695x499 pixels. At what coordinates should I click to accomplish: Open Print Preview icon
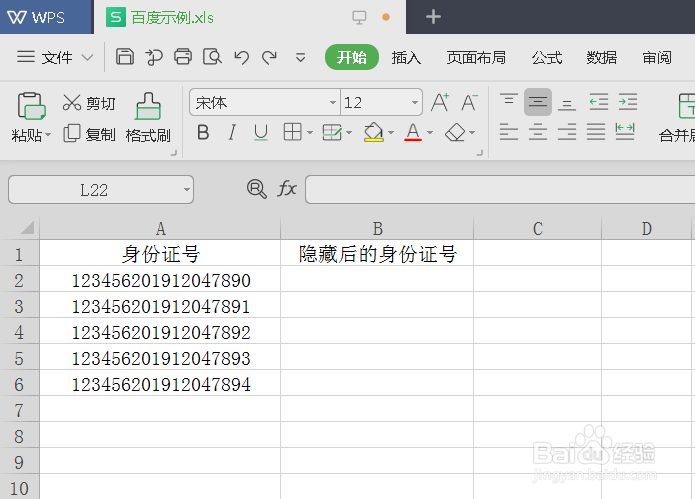(212, 57)
